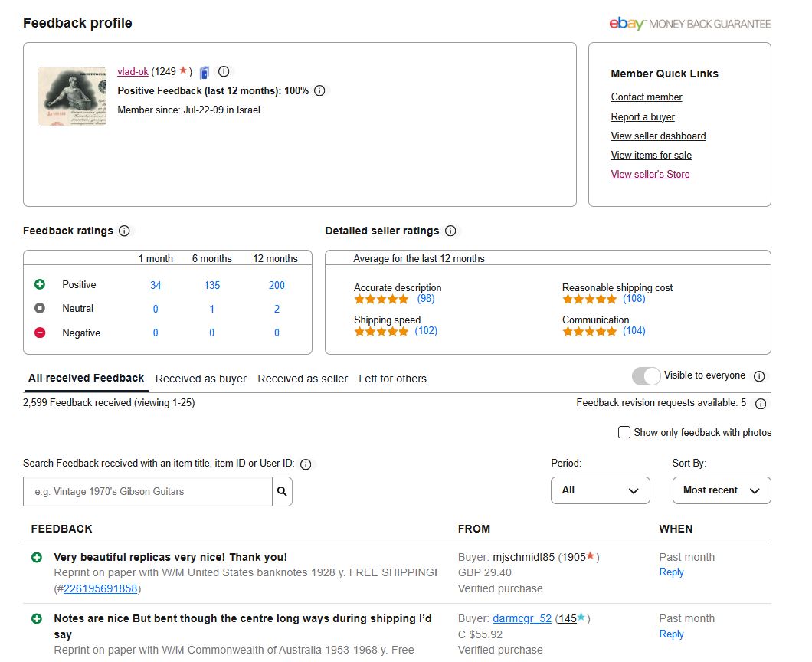The width and height of the screenshot is (812, 662).
Task: Click the seller's banknote profile thumbnail
Action: point(72,96)
